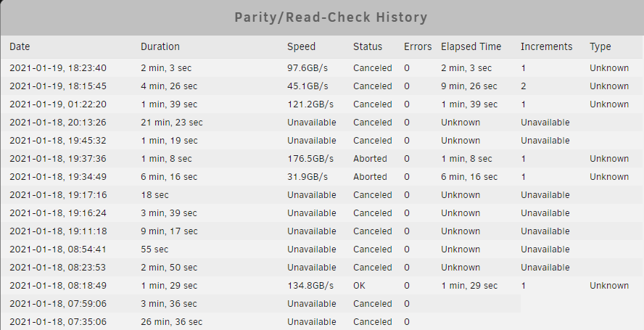Select the 21 min, 23 sec duration cell
644x330 pixels.
click(172, 122)
